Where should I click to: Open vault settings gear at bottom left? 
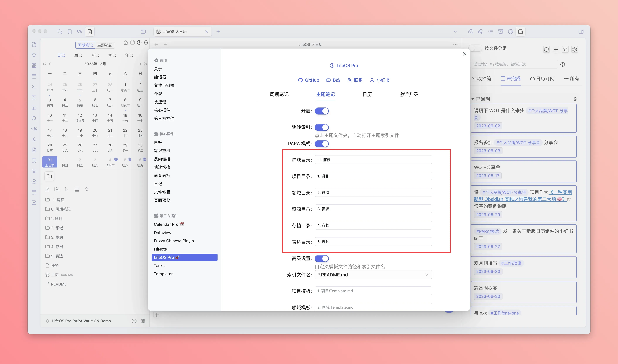point(143,321)
